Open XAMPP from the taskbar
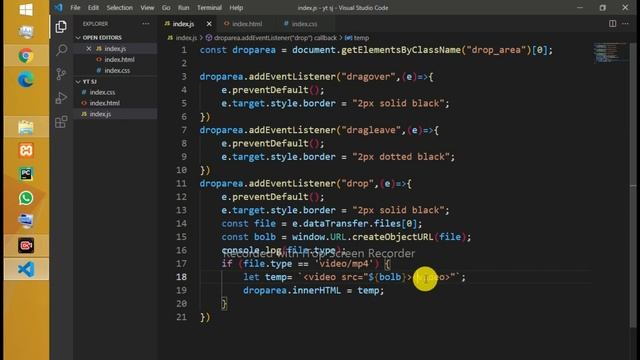Screen dimensions: 640x360 (x=26, y=150)
